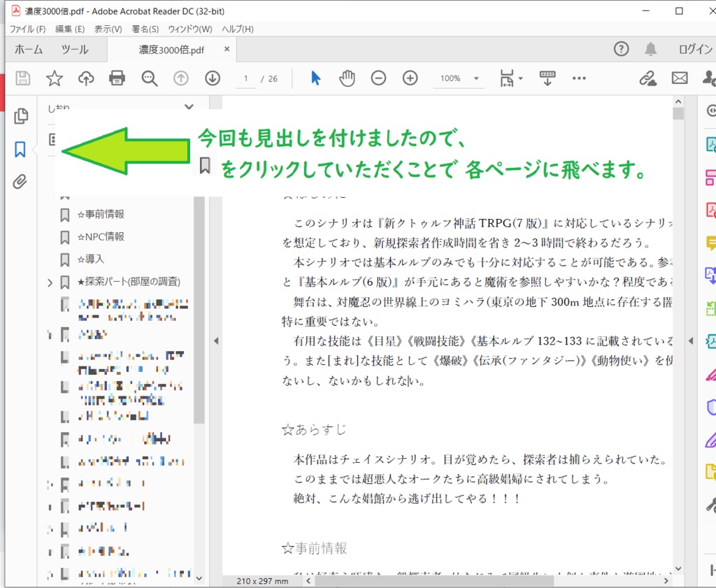This screenshot has width=716, height=588.
Task: Open the notifications bell icon
Action: 650,49
